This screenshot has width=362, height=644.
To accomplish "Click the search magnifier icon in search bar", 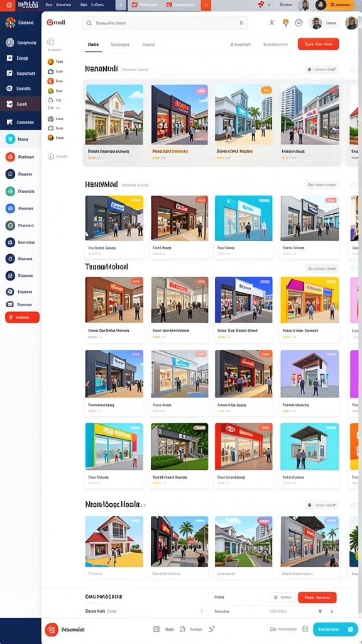I will [88, 23].
